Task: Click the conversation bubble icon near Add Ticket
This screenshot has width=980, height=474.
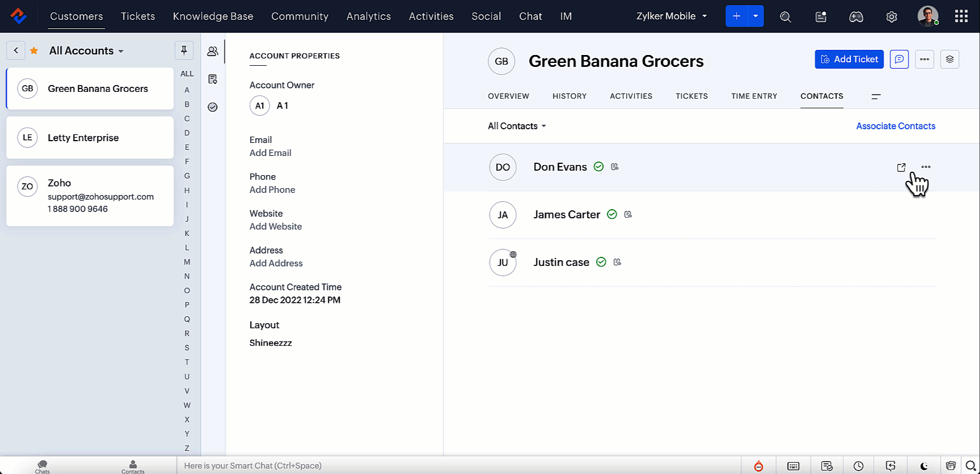Action: [x=899, y=59]
